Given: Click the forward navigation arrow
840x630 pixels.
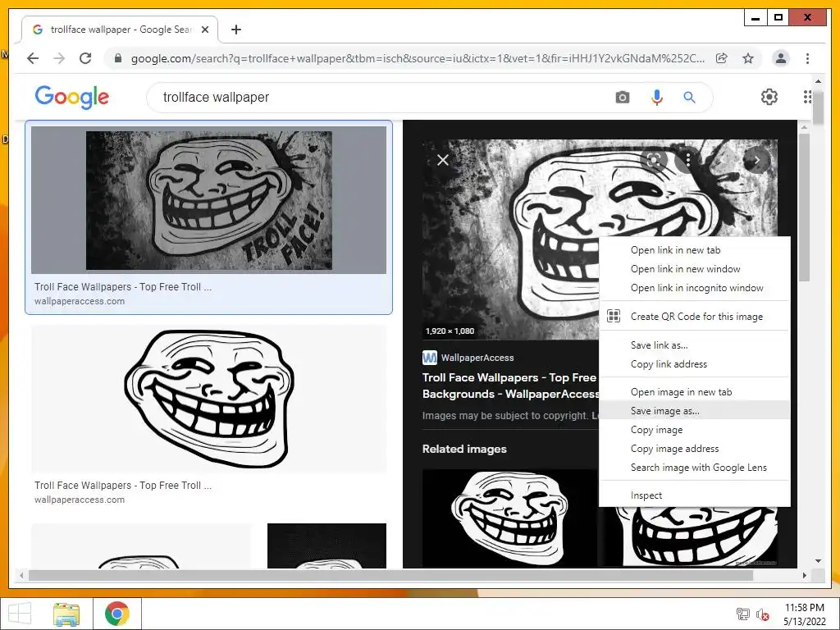Looking at the screenshot, I should click(x=59, y=58).
